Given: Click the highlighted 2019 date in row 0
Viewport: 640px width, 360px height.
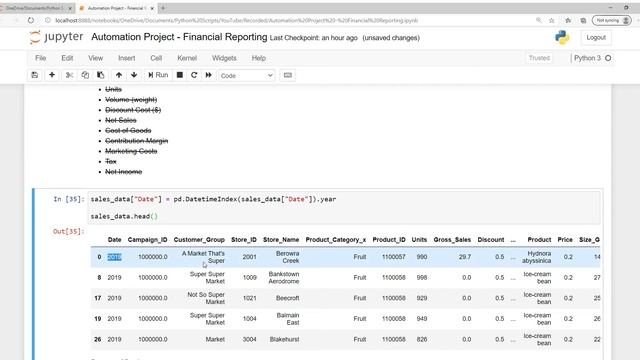Looking at the screenshot, I should pyautogui.click(x=114, y=257).
